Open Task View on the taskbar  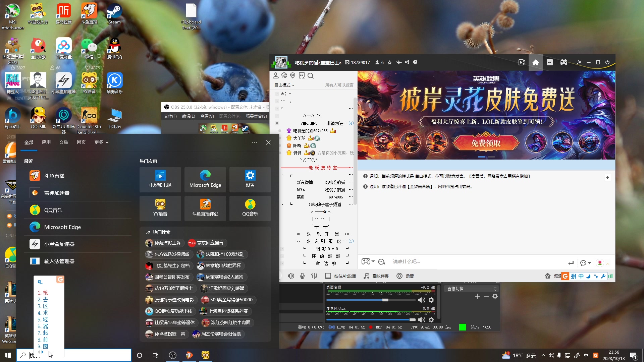coord(156,355)
